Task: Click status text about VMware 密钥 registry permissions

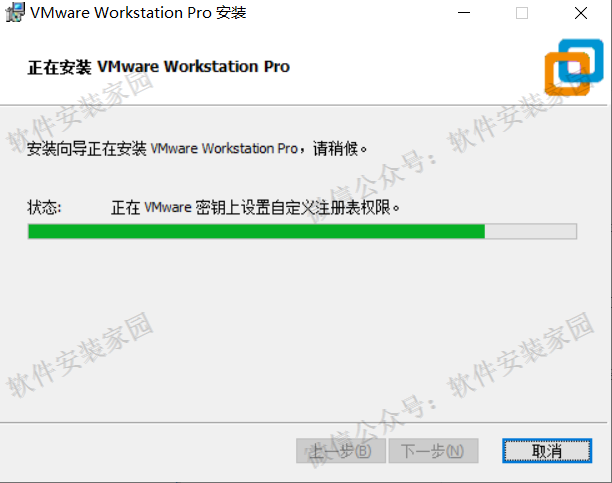Action: coord(256,207)
